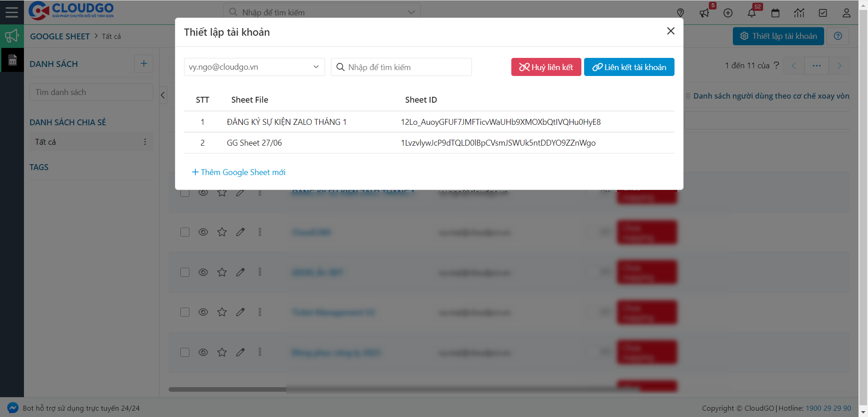Open the notifications bell icon
Viewport: 868px width, 417px height.
point(751,13)
